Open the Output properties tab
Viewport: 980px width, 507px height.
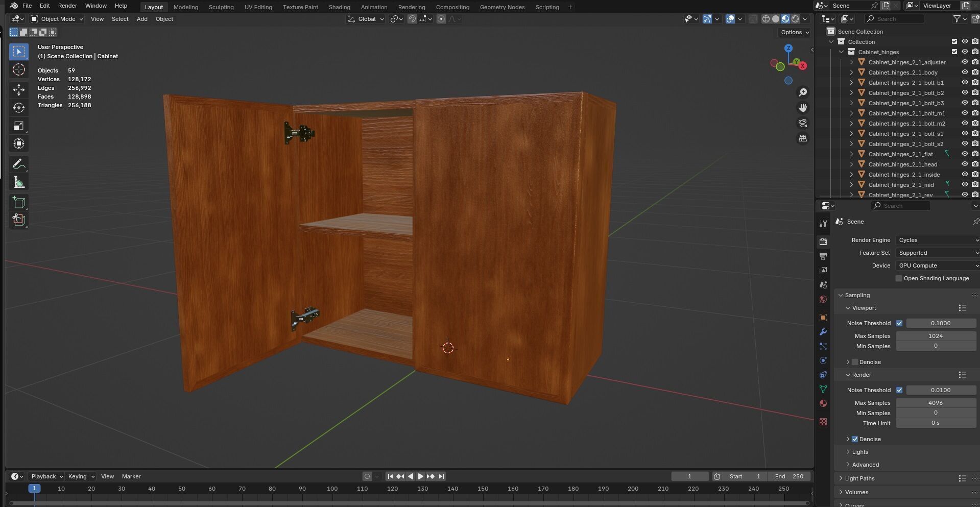tap(823, 256)
